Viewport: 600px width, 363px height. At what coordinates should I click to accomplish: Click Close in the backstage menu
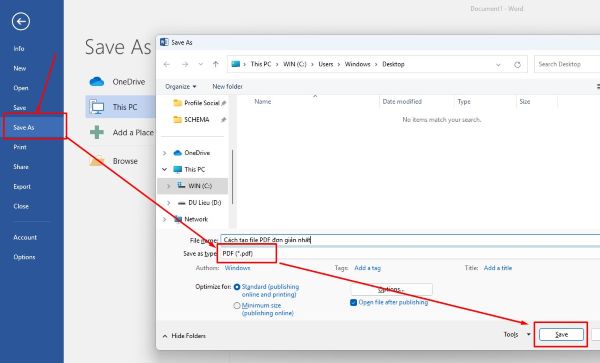(x=21, y=206)
